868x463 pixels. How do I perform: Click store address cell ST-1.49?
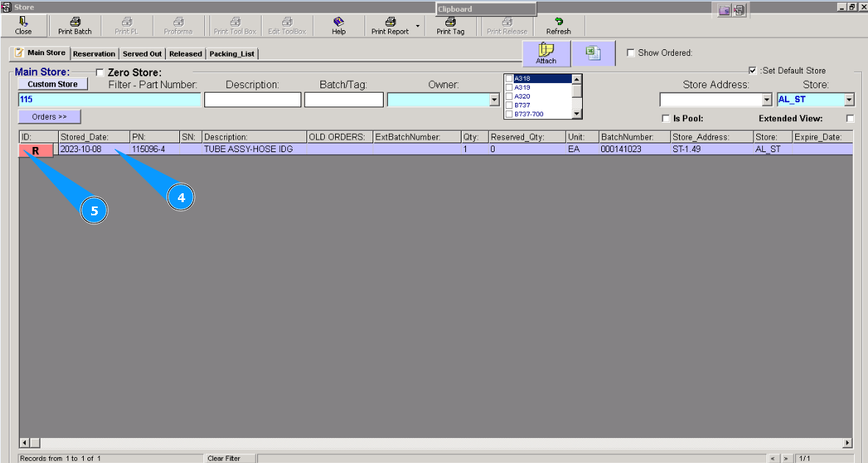(712, 149)
